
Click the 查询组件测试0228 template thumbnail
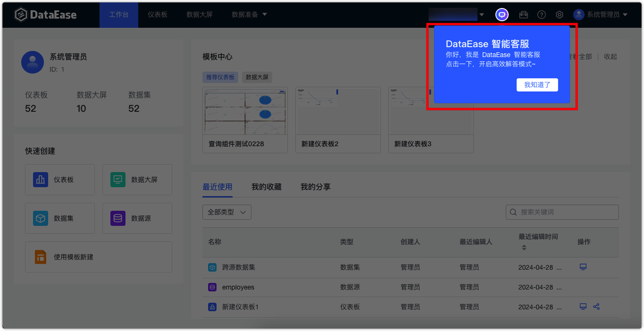pyautogui.click(x=245, y=111)
